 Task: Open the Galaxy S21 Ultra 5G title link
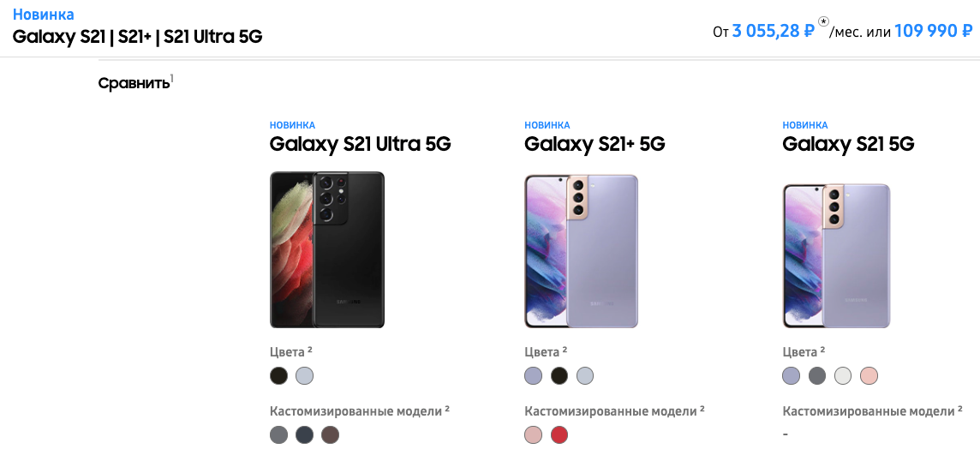pyautogui.click(x=360, y=144)
